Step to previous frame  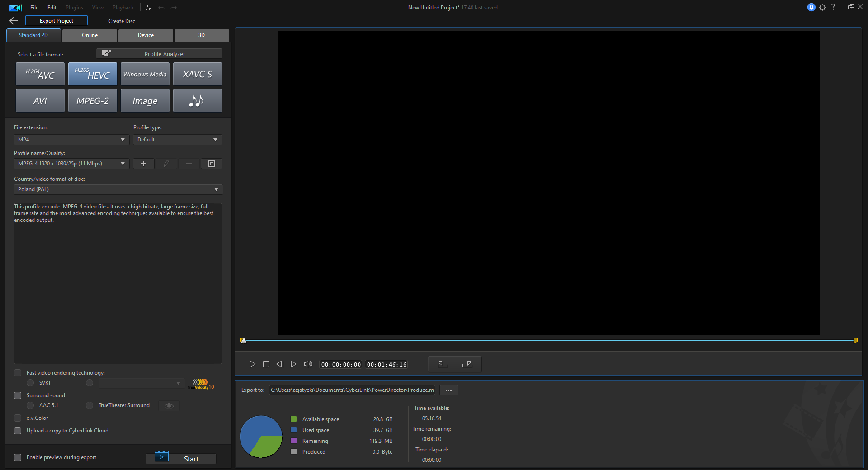pos(279,364)
